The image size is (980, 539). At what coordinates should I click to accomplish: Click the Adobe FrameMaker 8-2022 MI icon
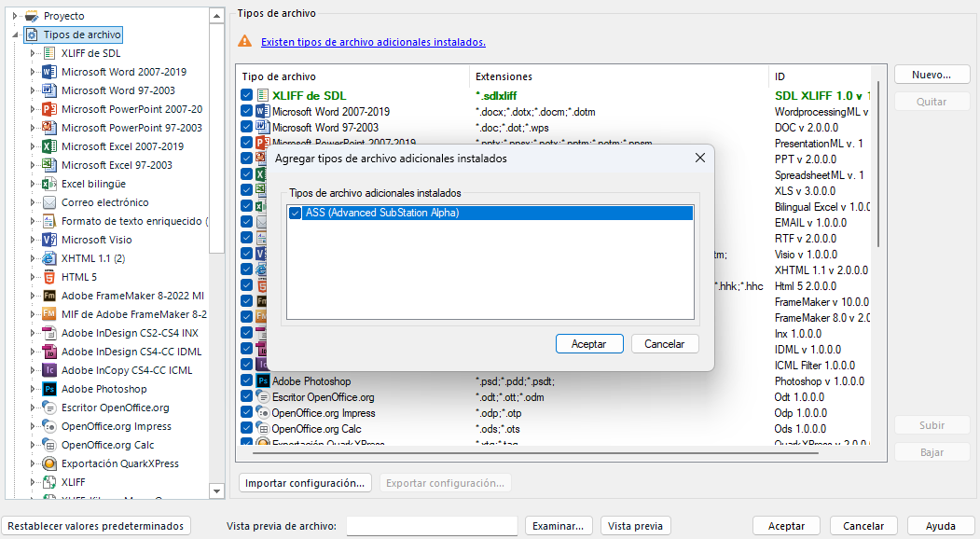(x=49, y=296)
